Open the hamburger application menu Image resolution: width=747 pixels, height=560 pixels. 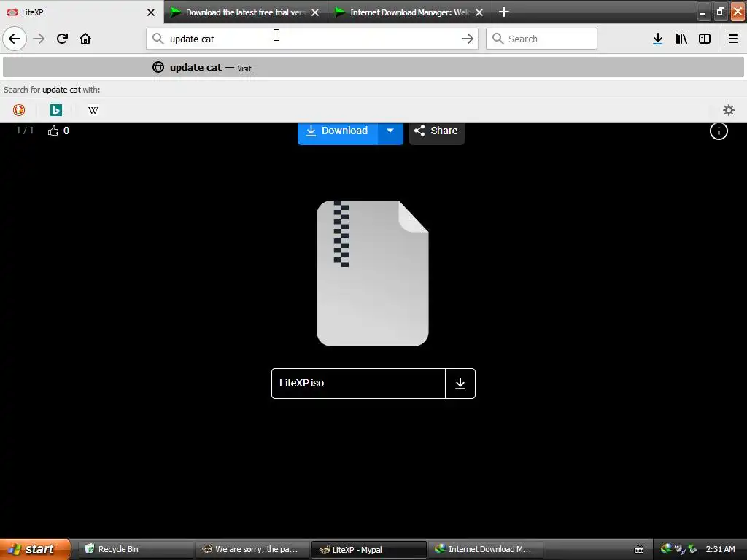pos(733,39)
